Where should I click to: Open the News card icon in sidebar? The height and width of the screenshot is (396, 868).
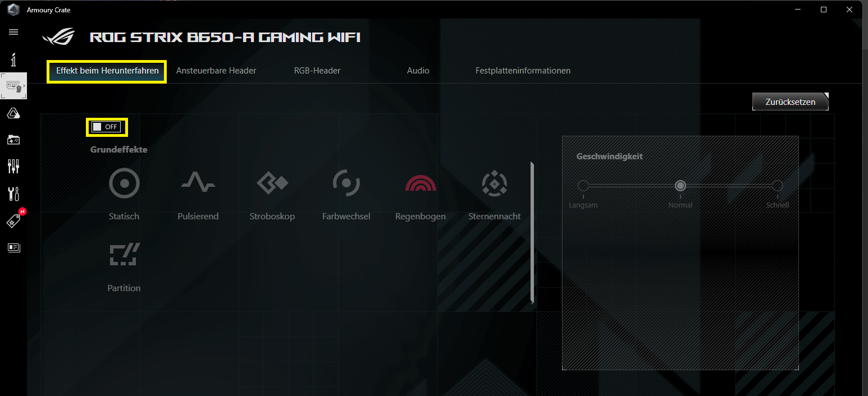click(x=13, y=247)
